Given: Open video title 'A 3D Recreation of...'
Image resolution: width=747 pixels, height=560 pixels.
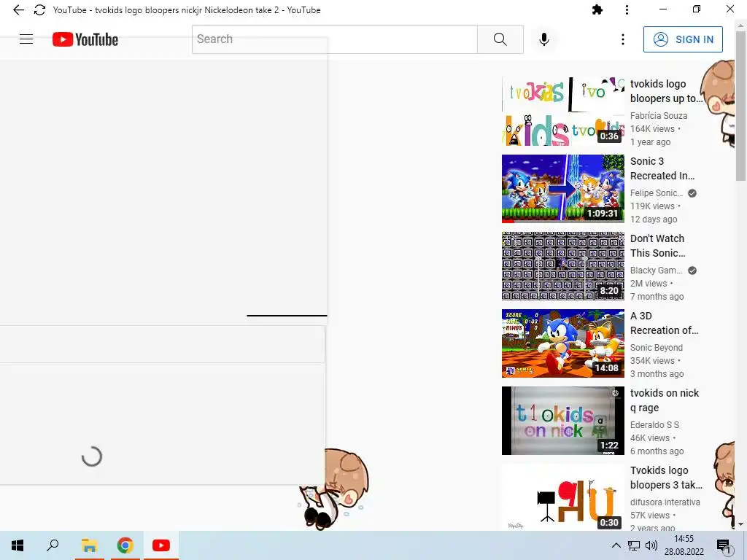Looking at the screenshot, I should click(664, 323).
